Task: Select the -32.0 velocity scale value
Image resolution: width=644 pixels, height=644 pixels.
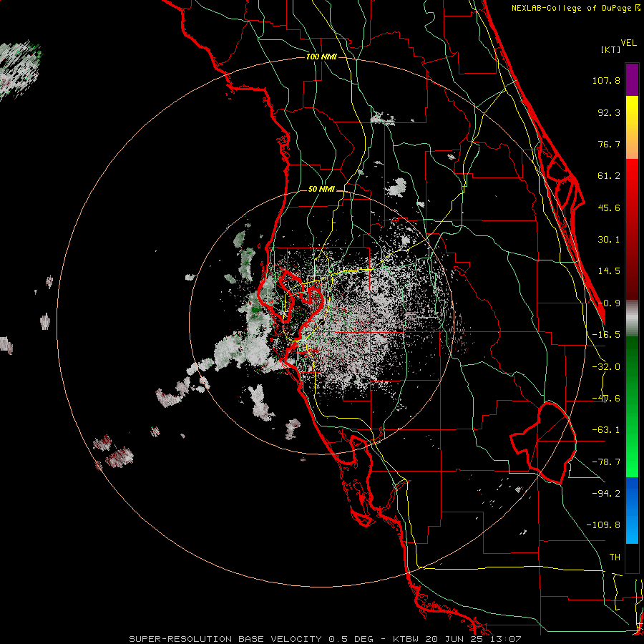Action: coord(606,367)
